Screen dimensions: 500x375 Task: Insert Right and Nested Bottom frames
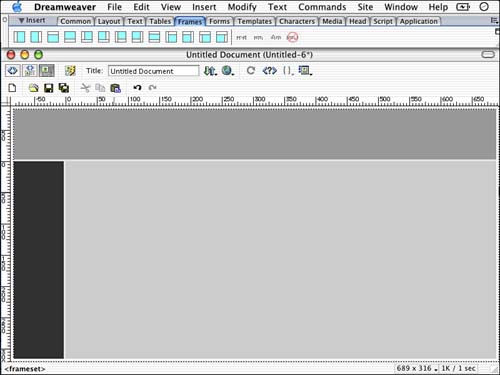coord(137,37)
